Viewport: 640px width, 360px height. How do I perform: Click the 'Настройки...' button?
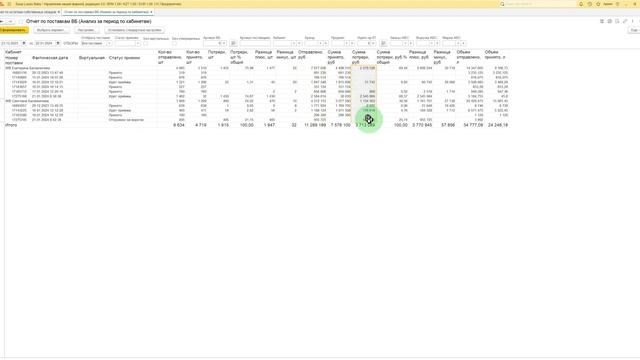click(x=87, y=30)
